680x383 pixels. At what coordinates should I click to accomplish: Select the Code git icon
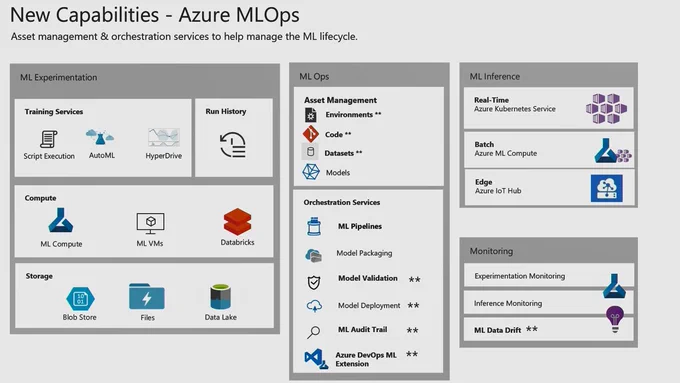tap(311, 134)
